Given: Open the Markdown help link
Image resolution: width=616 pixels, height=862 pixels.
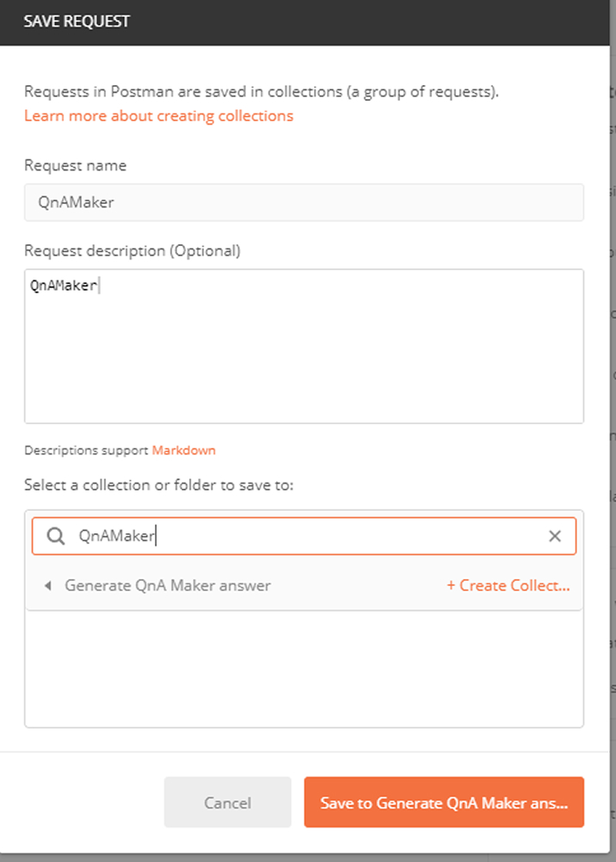Looking at the screenshot, I should 183,450.
